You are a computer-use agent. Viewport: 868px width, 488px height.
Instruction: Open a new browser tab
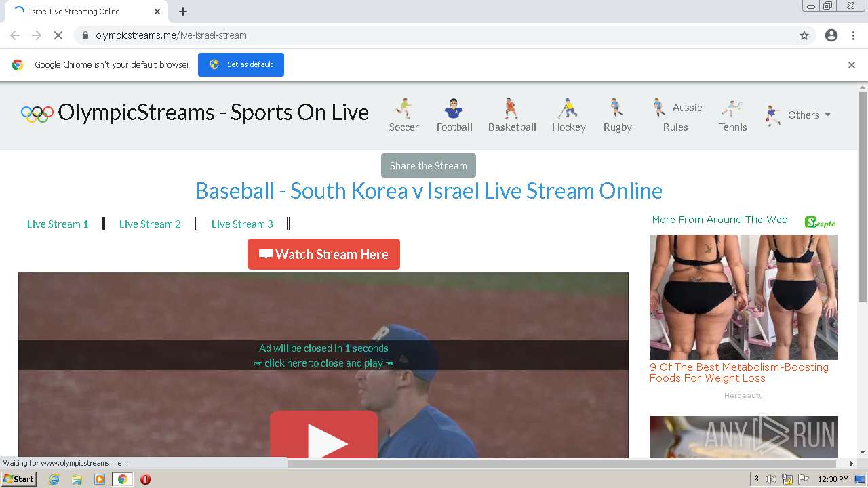point(183,12)
